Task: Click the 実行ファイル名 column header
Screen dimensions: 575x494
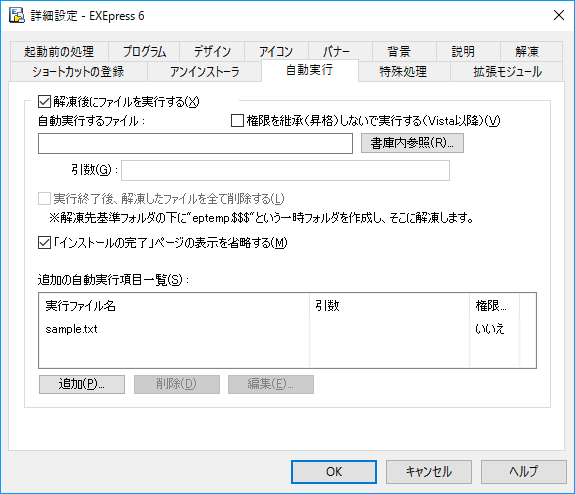Action: [x=174, y=305]
